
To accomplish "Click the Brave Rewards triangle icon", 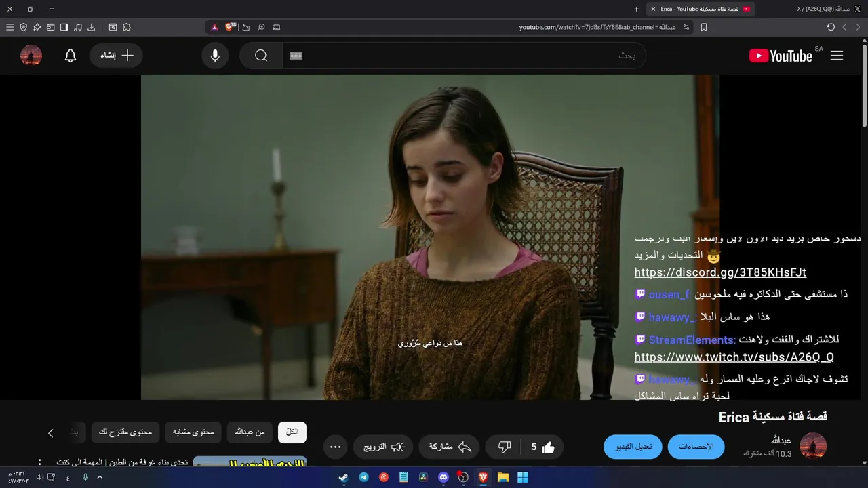I will click(214, 27).
